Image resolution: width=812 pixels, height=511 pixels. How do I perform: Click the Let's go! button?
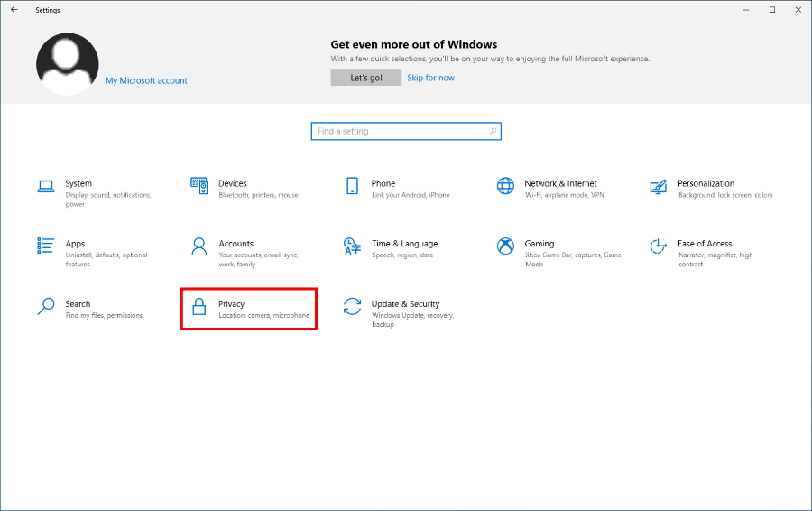(366, 78)
